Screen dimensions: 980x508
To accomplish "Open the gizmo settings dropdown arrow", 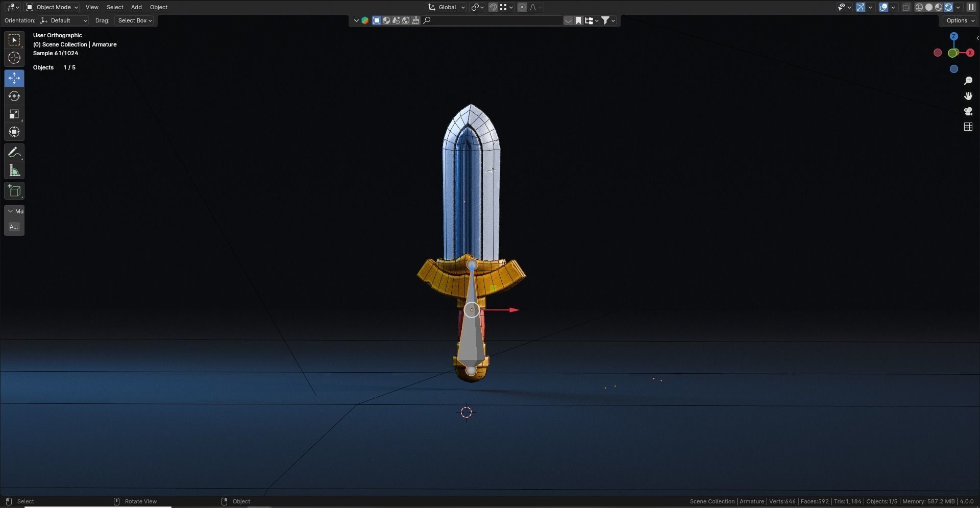I will 870,7.
